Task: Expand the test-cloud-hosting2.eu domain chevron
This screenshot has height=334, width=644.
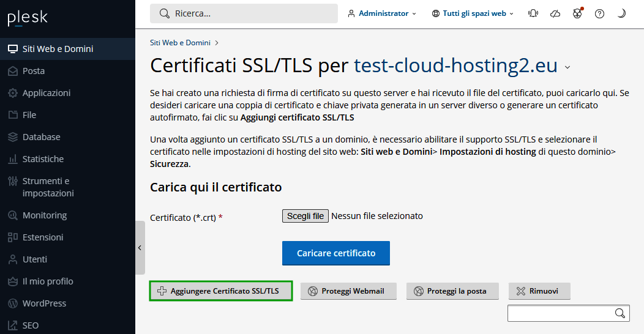Action: [567, 67]
